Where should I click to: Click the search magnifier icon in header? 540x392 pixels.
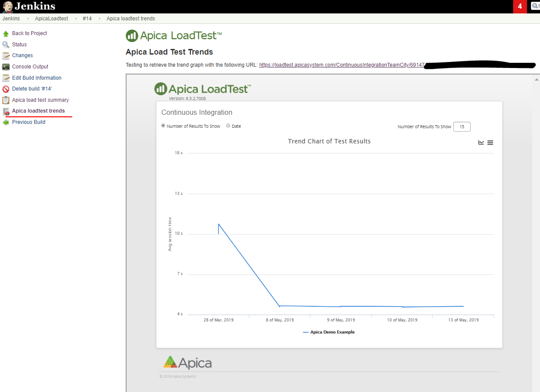coord(534,6)
